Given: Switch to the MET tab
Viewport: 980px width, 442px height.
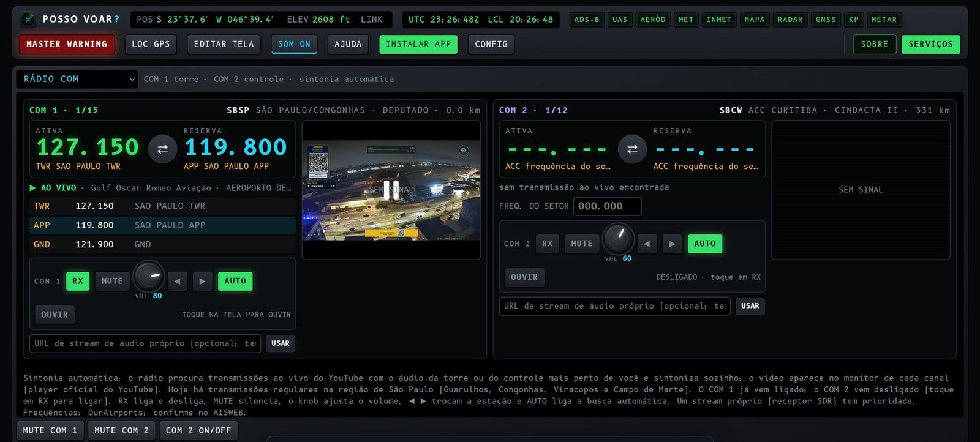Looking at the screenshot, I should point(686,20).
